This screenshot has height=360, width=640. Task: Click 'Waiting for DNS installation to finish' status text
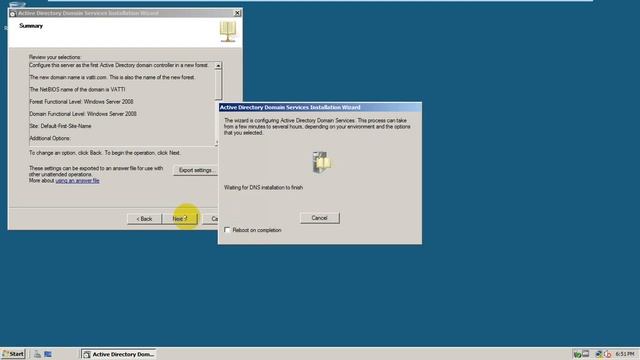click(263, 188)
